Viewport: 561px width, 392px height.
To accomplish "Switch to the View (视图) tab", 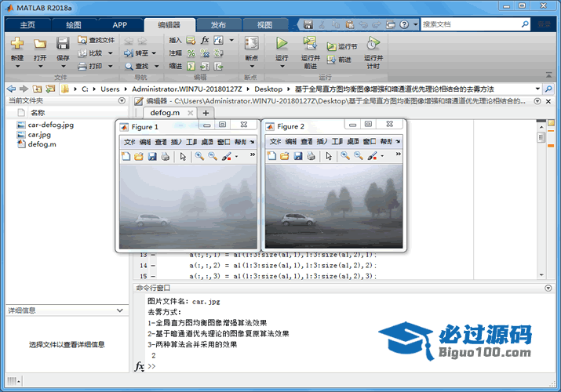I will [264, 24].
